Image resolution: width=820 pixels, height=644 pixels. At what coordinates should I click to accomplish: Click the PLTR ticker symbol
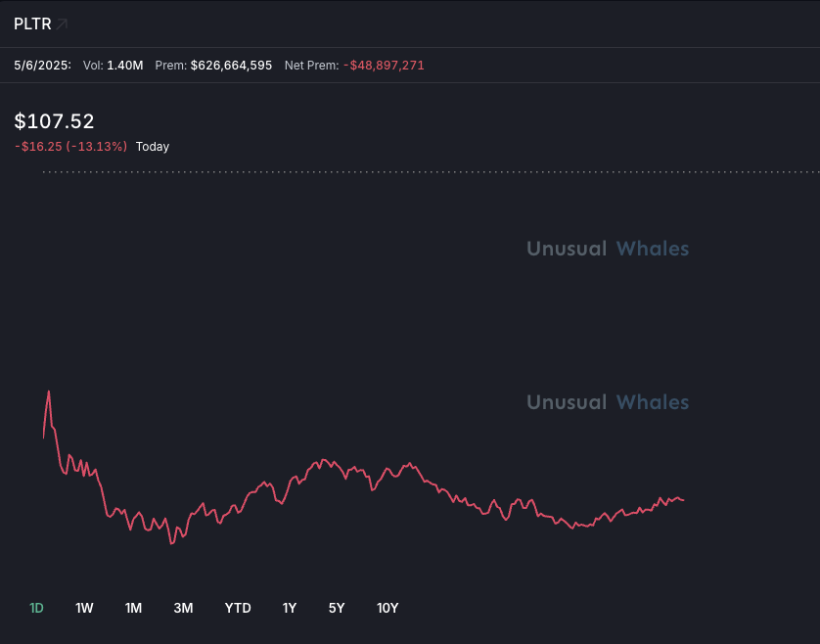click(x=32, y=24)
